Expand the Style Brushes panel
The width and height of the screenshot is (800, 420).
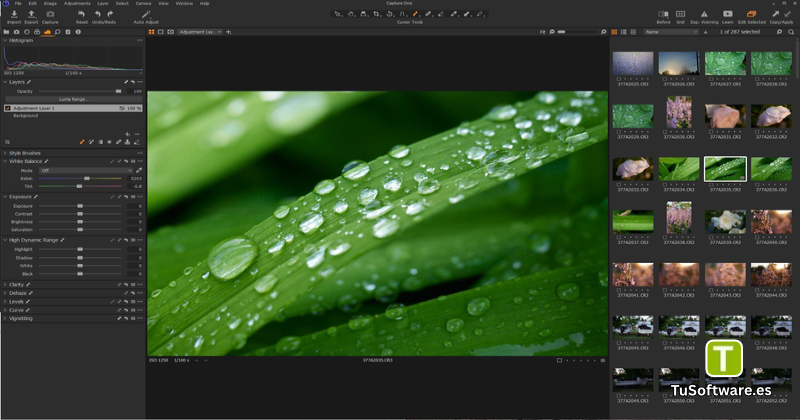5,153
